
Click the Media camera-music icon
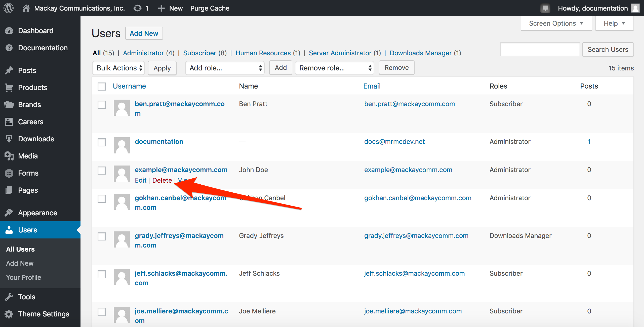[x=9, y=156]
